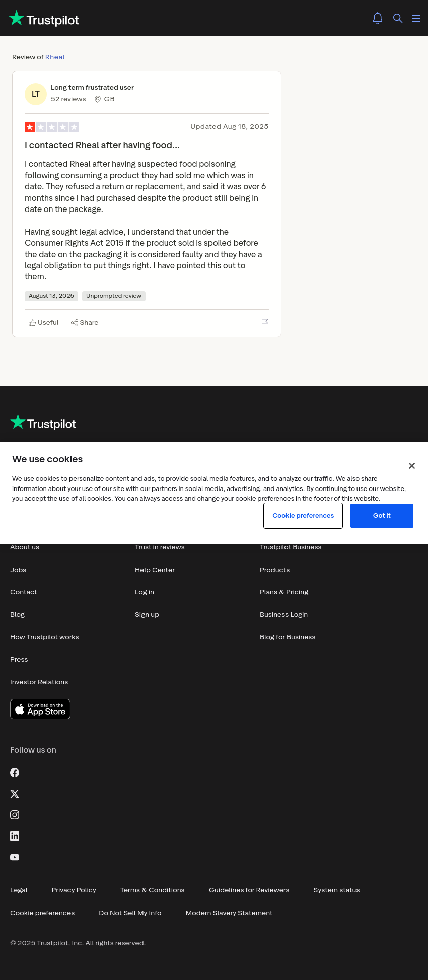Open Trustpilot Business link
The height and width of the screenshot is (980, 428).
click(x=291, y=547)
